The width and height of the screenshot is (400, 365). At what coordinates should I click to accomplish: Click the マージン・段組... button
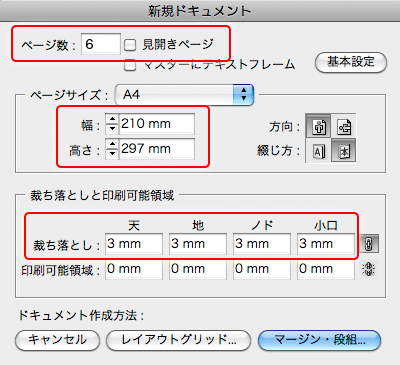tap(319, 340)
